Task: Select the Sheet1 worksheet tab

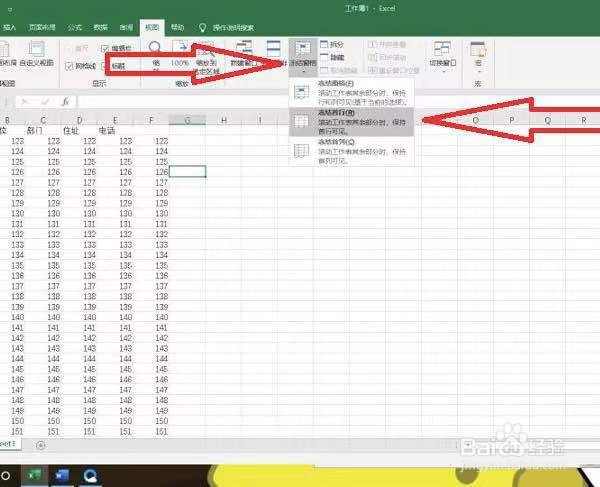Action: (8, 444)
